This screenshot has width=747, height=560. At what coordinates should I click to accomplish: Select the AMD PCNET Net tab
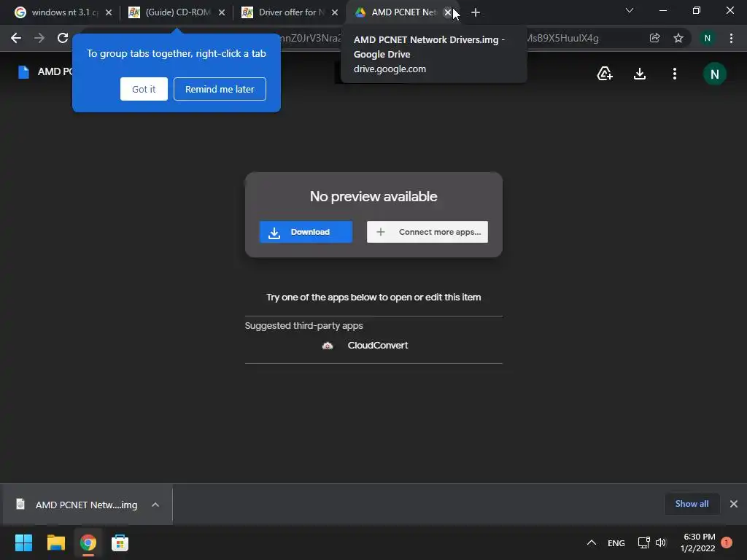398,12
